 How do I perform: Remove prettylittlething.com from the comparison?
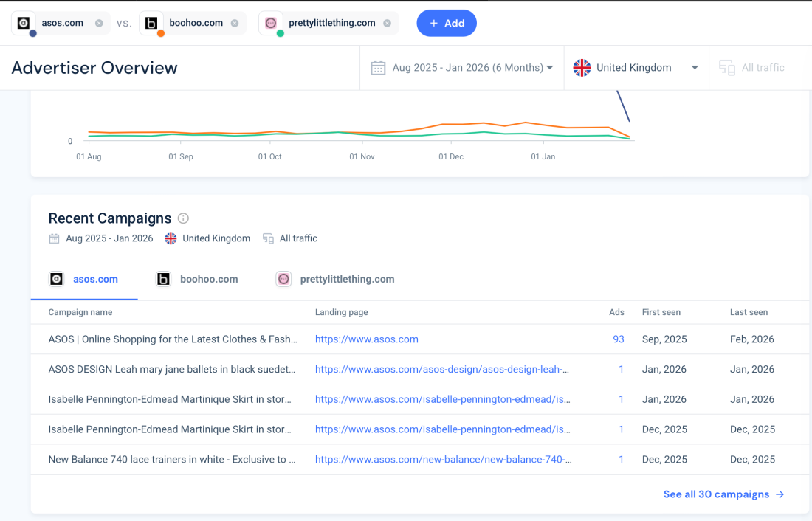tap(387, 23)
